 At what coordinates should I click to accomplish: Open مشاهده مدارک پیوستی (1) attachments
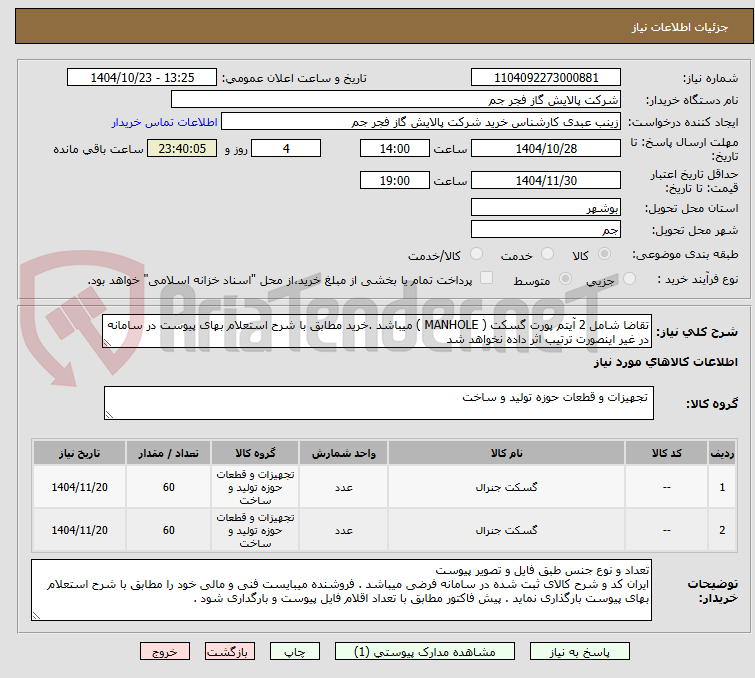coord(425,652)
